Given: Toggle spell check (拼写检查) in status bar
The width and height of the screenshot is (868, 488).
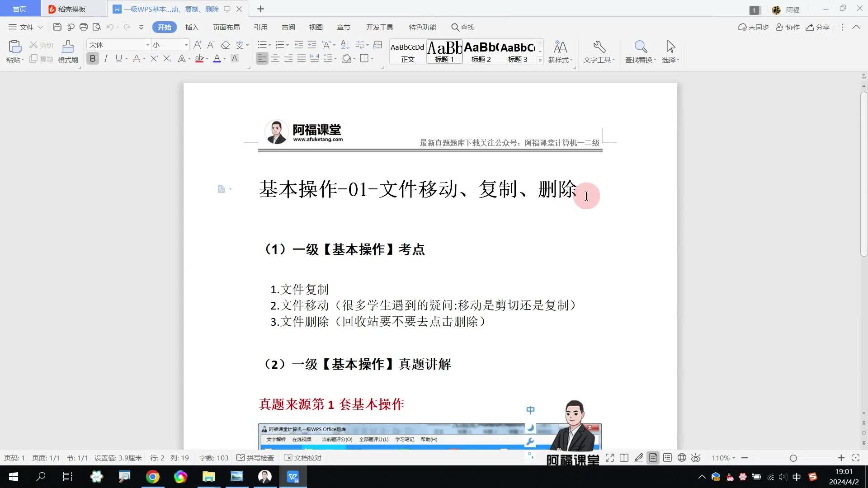Looking at the screenshot, I should click(255, 458).
